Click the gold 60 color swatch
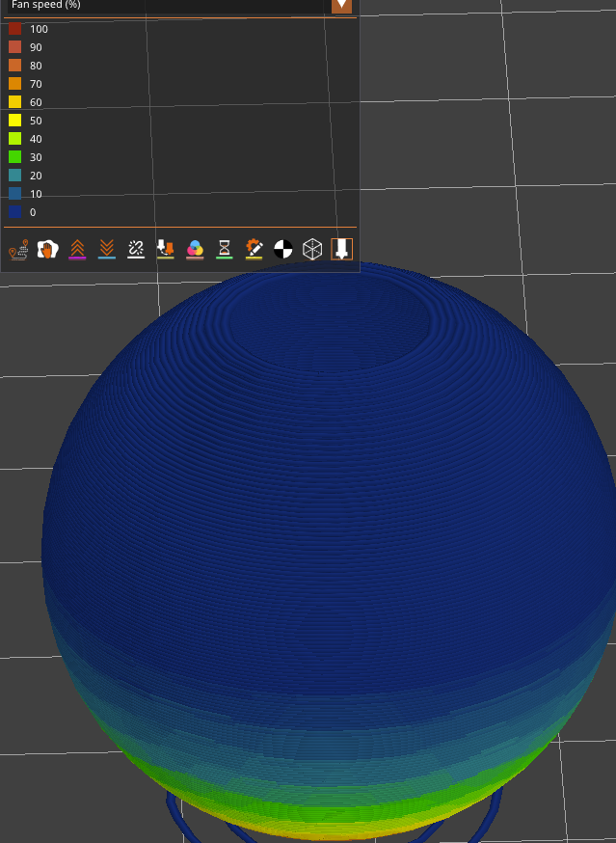This screenshot has height=843, width=616. [15, 102]
